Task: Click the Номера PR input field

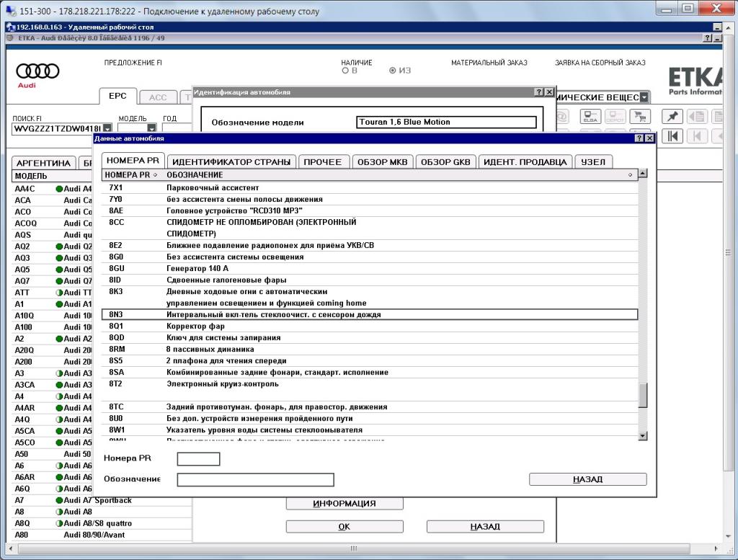Action: pyautogui.click(x=199, y=459)
